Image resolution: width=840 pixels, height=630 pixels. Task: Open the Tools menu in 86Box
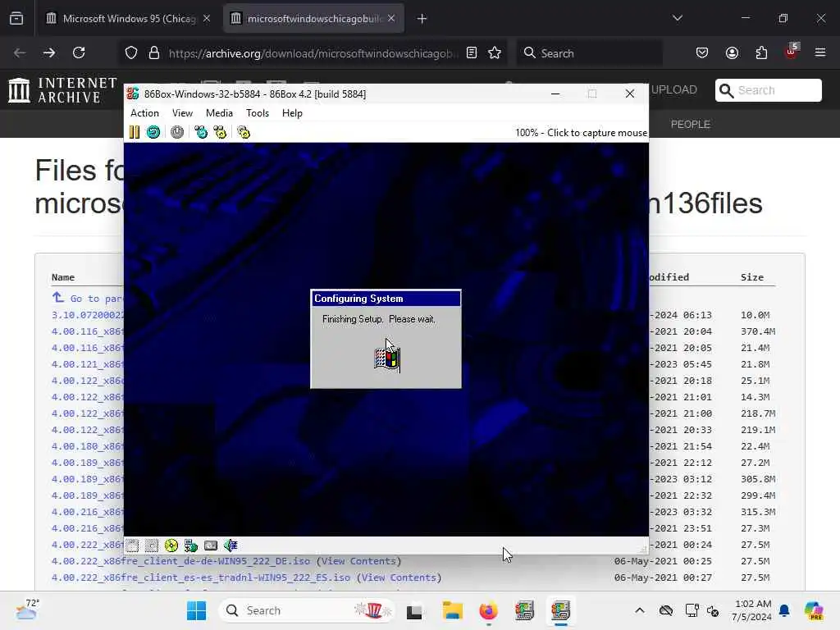coord(257,113)
